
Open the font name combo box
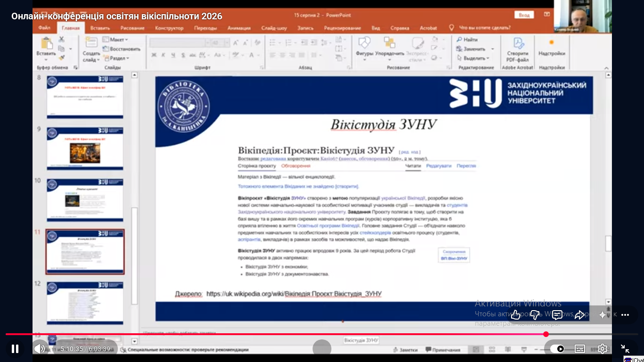[x=180, y=42]
